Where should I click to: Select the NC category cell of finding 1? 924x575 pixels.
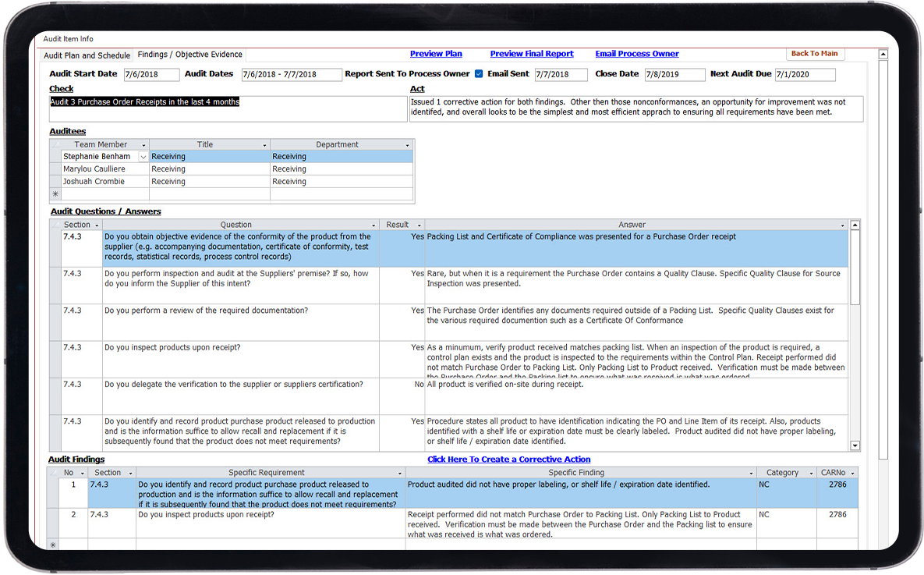click(786, 494)
